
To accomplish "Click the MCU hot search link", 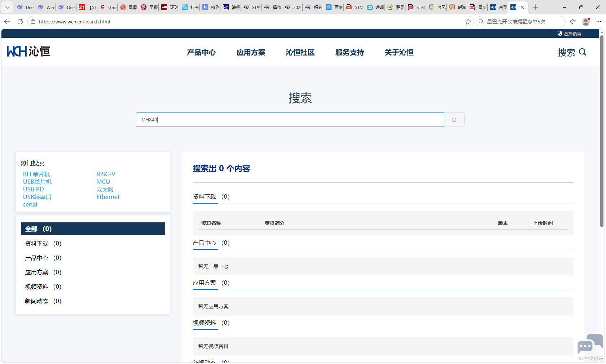I will tap(103, 182).
